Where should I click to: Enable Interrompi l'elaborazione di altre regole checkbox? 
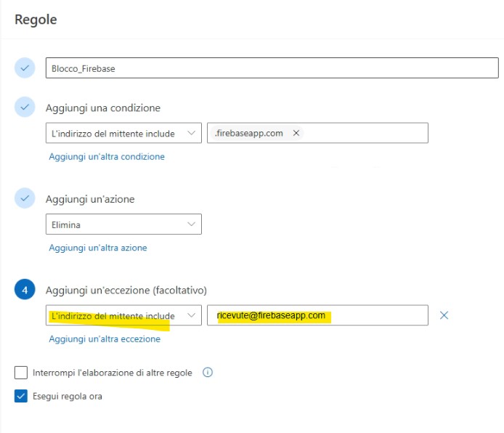pos(21,373)
